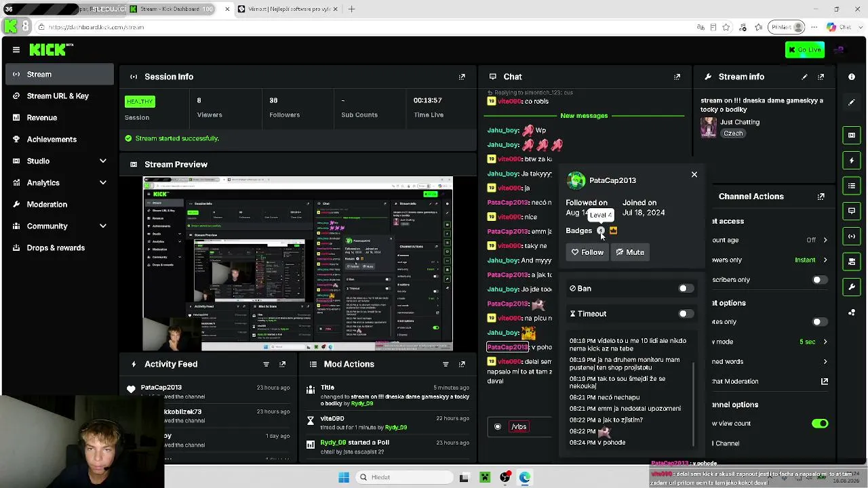Click the Just Chatting category thumbnail
Image resolution: width=868 pixels, height=488 pixels.
coord(709,127)
